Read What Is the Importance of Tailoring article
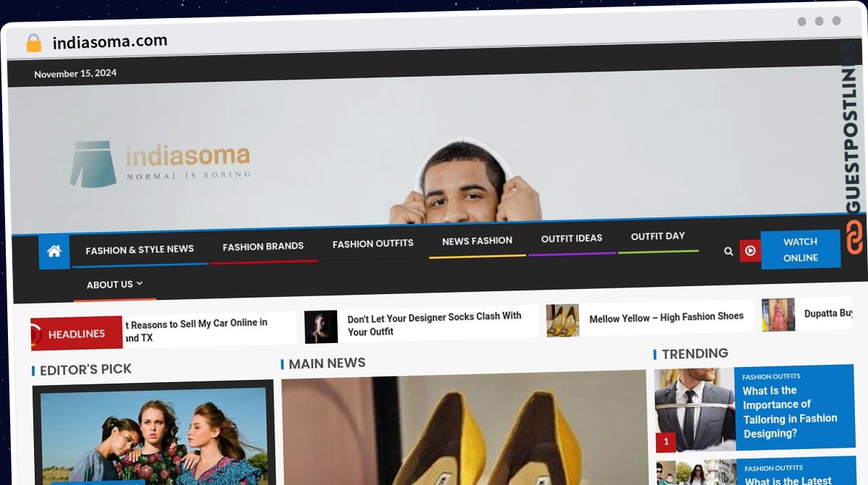 [x=790, y=412]
